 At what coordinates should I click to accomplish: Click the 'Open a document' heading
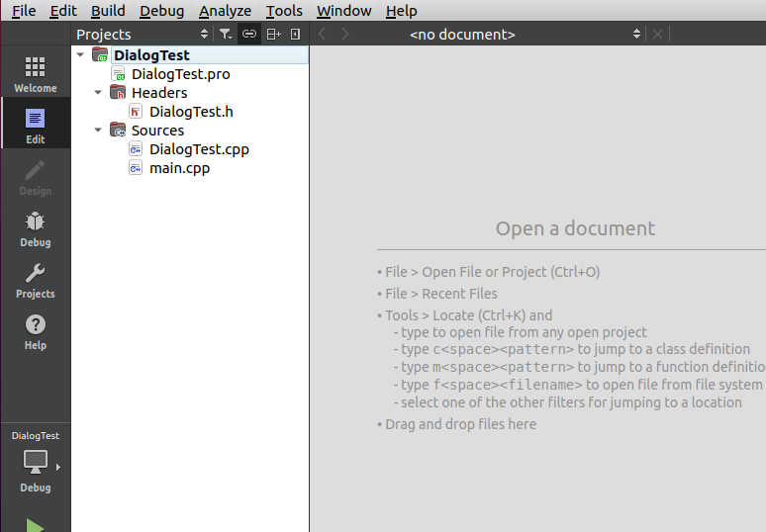click(575, 228)
